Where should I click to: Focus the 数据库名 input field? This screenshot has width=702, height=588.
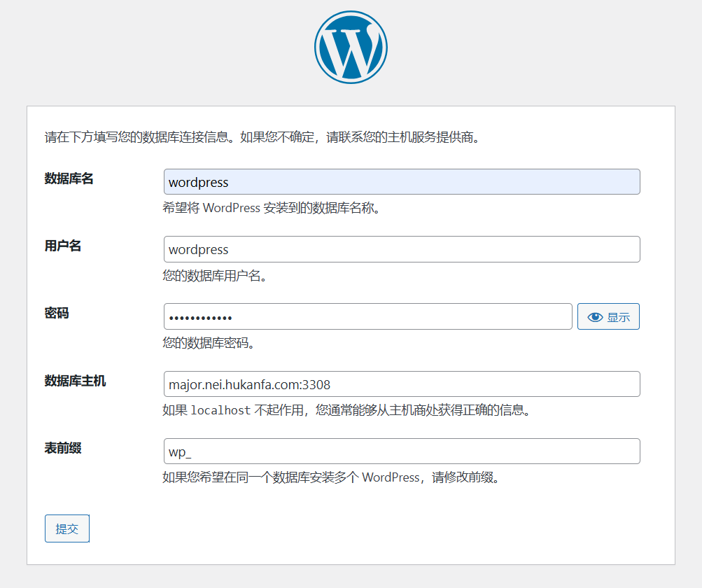[402, 182]
